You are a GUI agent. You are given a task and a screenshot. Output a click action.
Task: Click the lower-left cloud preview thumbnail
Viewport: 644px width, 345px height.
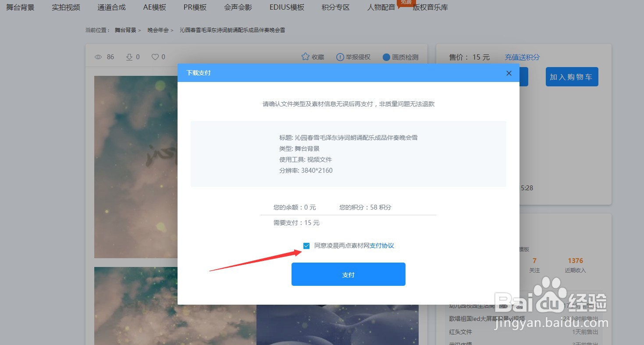[175, 306]
